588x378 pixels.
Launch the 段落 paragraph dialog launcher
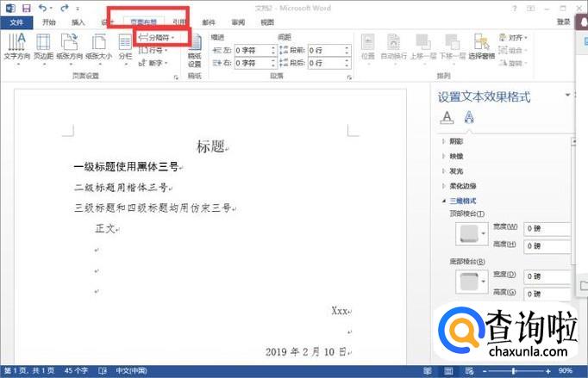pos(349,77)
